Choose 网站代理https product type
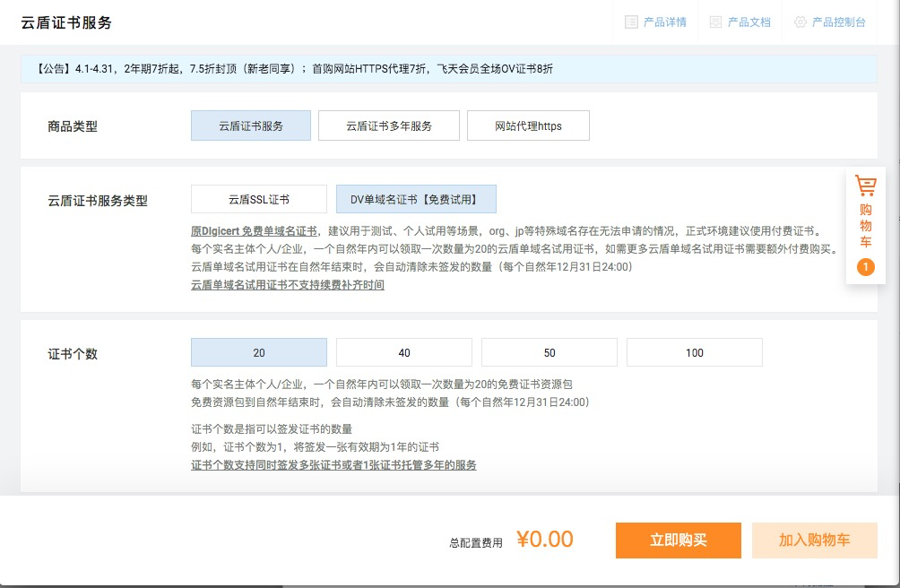Image resolution: width=900 pixels, height=588 pixels. click(528, 126)
